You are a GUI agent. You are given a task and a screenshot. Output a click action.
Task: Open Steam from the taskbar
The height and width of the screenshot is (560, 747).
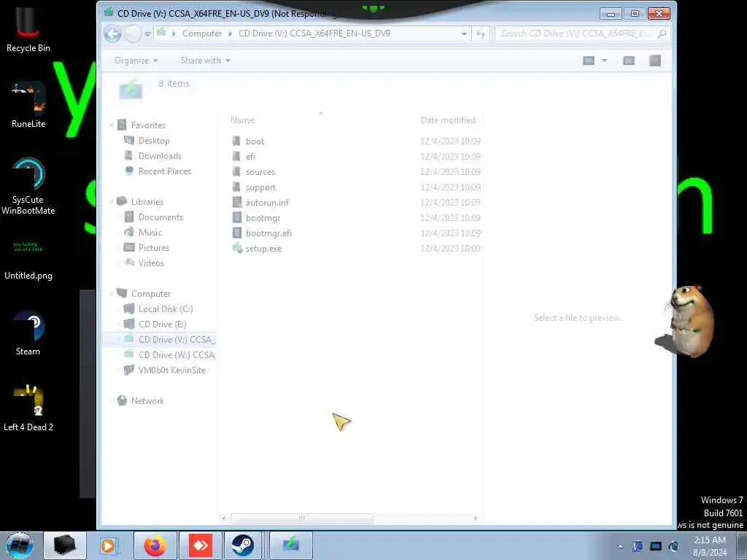pyautogui.click(x=242, y=545)
